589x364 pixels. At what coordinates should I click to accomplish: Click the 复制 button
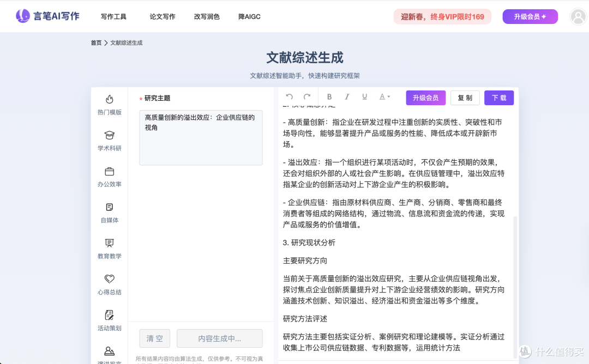tap(465, 98)
